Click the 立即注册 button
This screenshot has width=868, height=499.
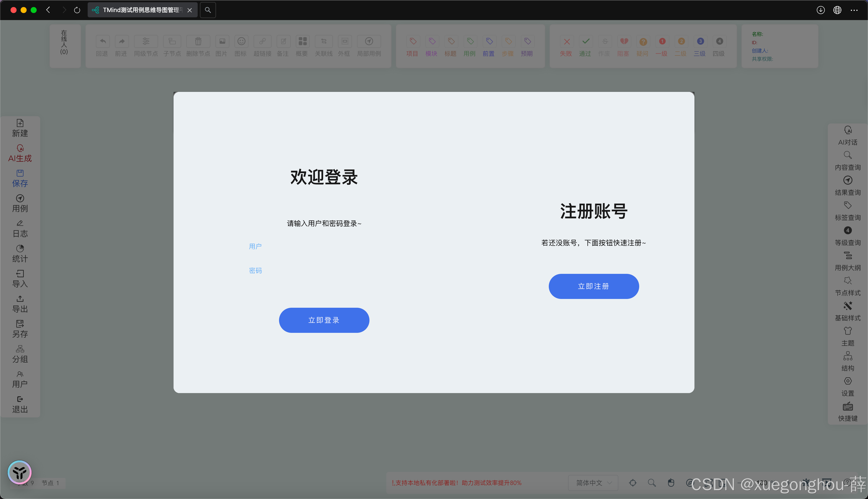click(593, 286)
